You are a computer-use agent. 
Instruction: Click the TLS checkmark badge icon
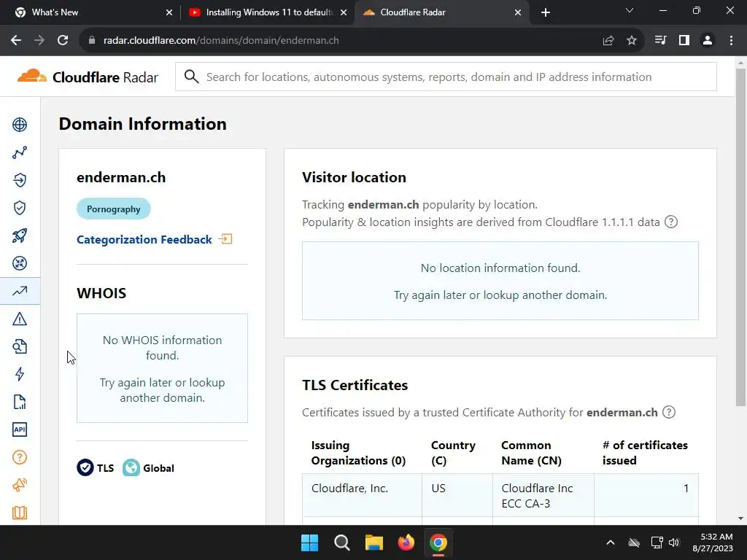click(85, 467)
